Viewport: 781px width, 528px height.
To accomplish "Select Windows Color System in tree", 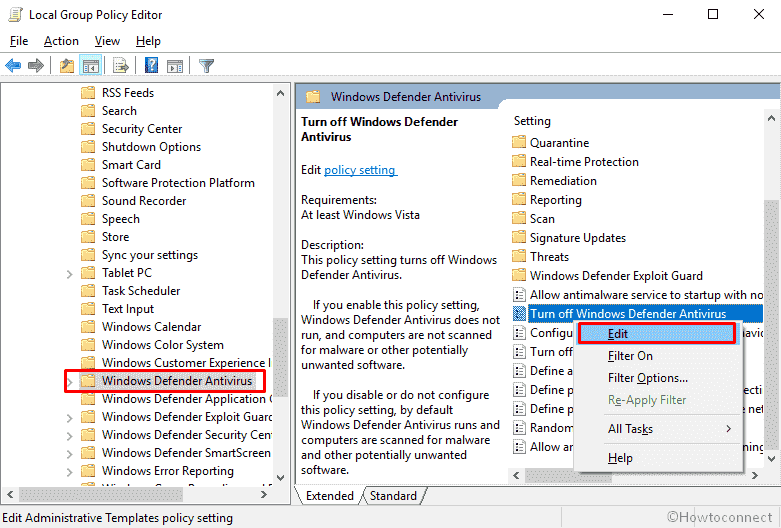I will 162,345.
